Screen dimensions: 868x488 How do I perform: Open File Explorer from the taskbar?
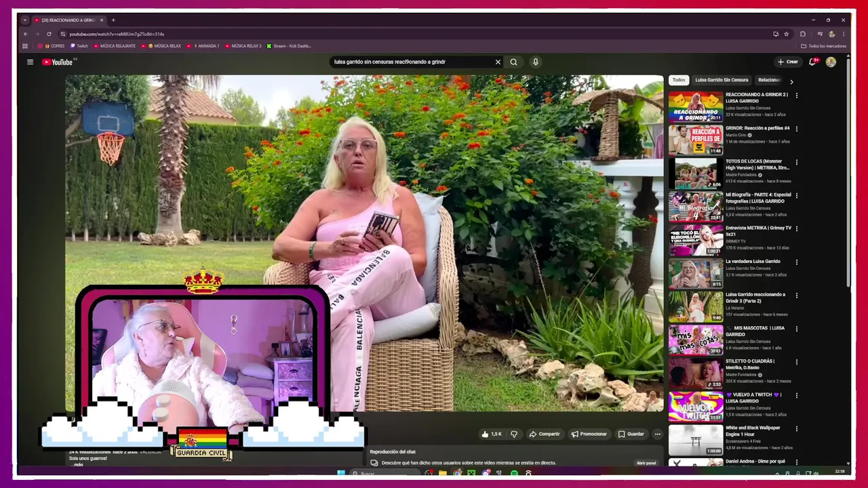(442, 473)
